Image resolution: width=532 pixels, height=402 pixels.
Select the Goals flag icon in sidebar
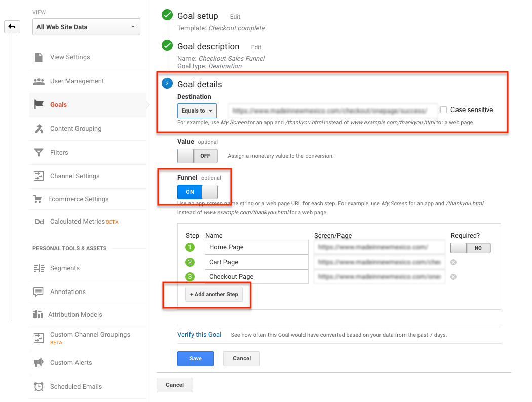coord(38,104)
